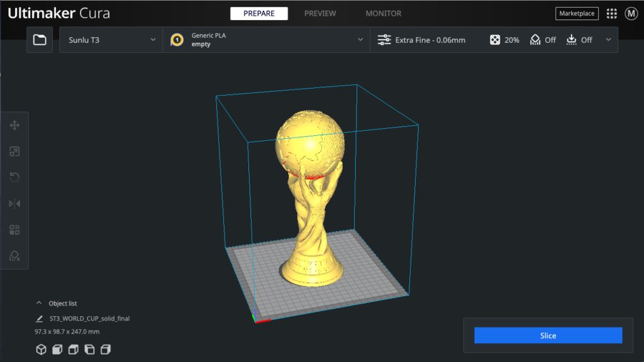Screen dimensions: 644x362
Task: Click the Ultimaker Cura logo
Action: click(58, 14)
